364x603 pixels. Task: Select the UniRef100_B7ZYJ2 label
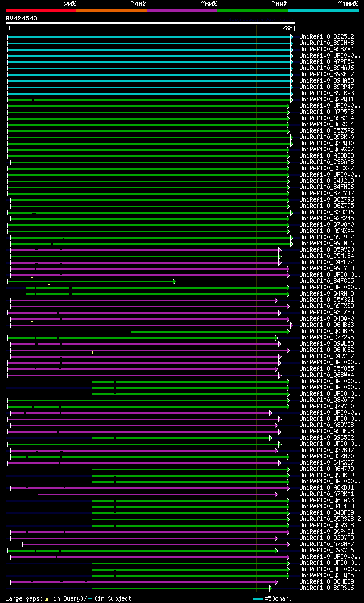(x=327, y=194)
